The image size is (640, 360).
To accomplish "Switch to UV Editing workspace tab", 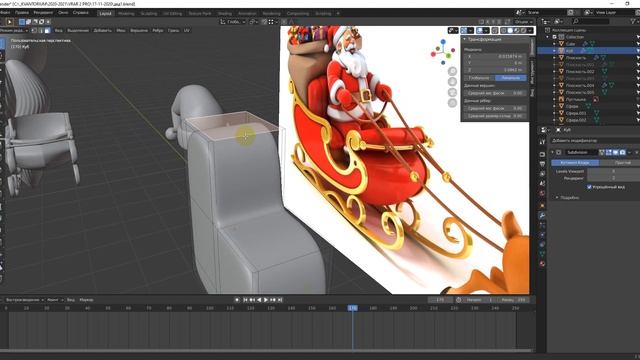I will 172,13.
